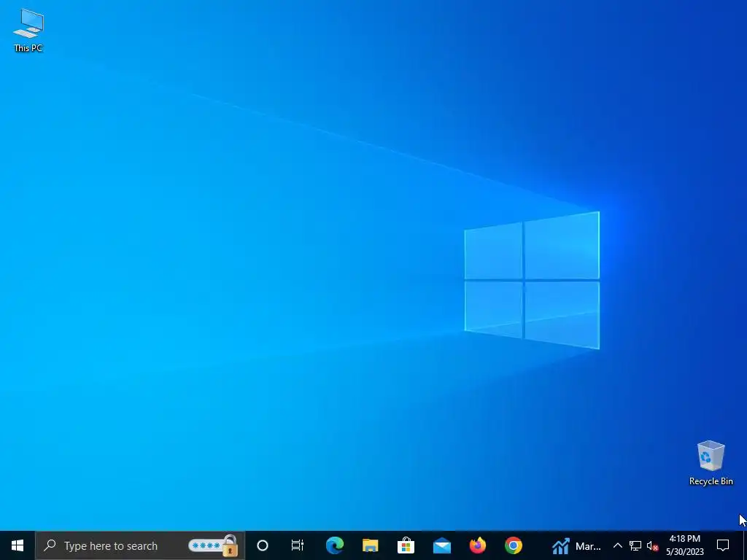Open File Explorer from the taskbar
This screenshot has width=747, height=560.
coord(370,545)
